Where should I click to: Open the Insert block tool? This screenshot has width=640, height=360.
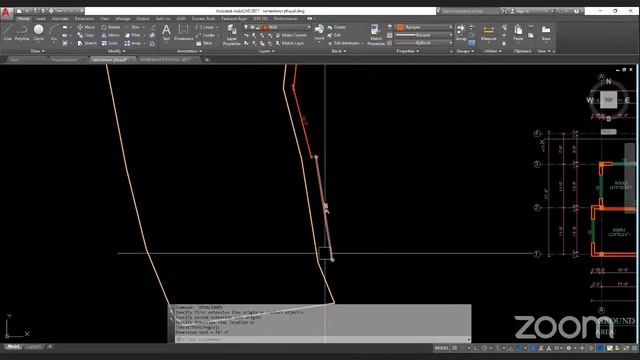pyautogui.click(x=319, y=32)
